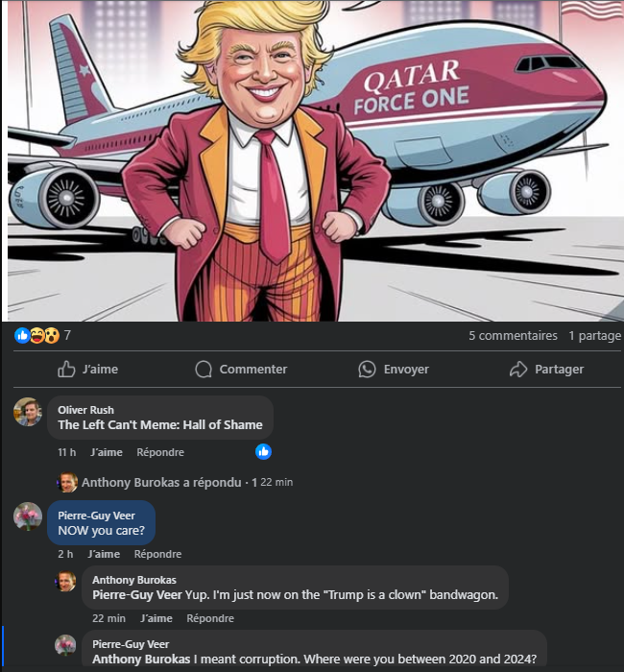Expand Anthony Burokas a répondu reply thread

coord(175,482)
